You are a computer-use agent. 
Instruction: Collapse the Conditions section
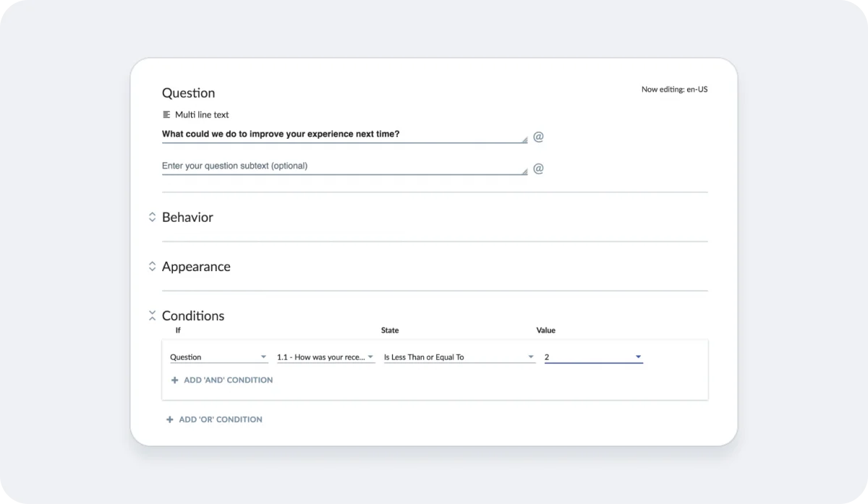point(152,315)
